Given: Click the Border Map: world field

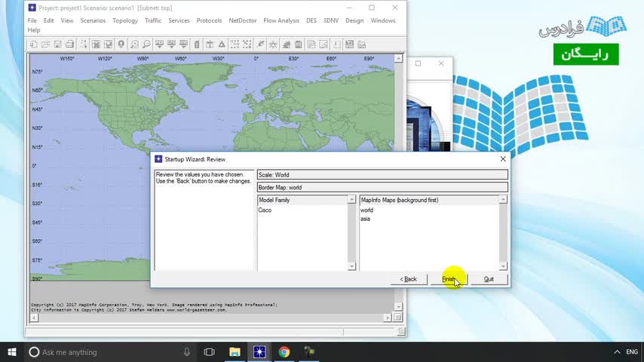Looking at the screenshot, I should tap(382, 187).
